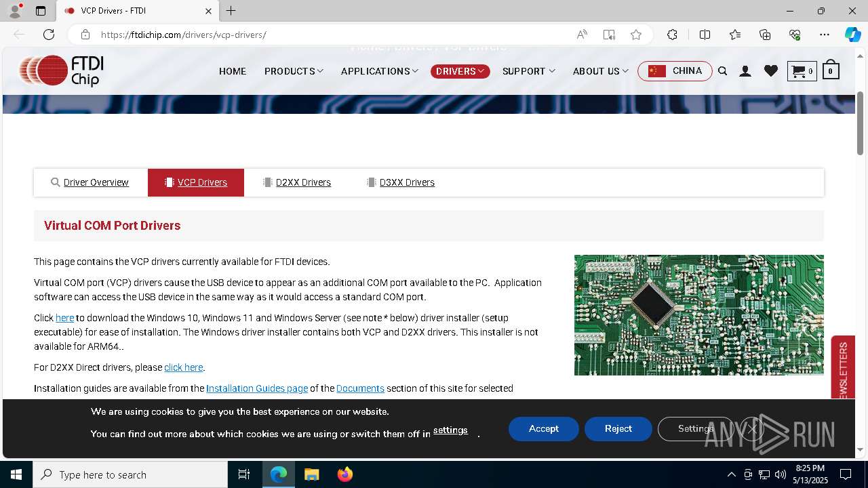868x488 pixels.
Task: Click the FTDI Chip logo
Action: tap(62, 70)
